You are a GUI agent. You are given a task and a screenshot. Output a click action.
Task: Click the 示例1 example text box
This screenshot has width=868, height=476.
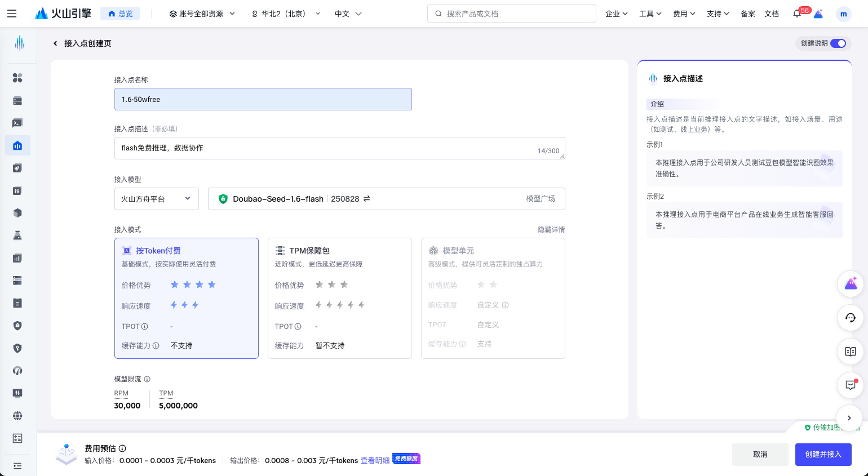click(745, 168)
